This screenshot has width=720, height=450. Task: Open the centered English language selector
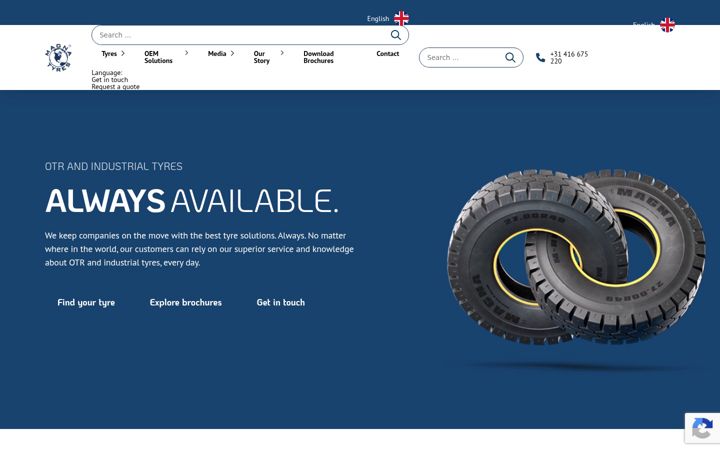[x=388, y=18]
